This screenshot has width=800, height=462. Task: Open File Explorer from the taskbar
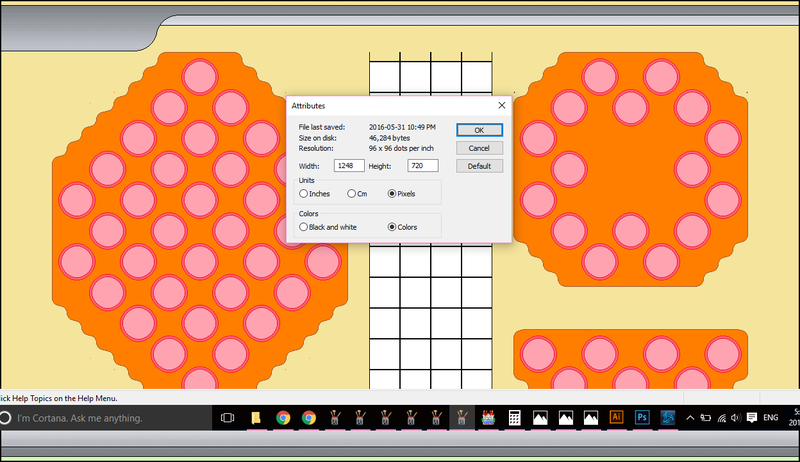[x=256, y=417]
